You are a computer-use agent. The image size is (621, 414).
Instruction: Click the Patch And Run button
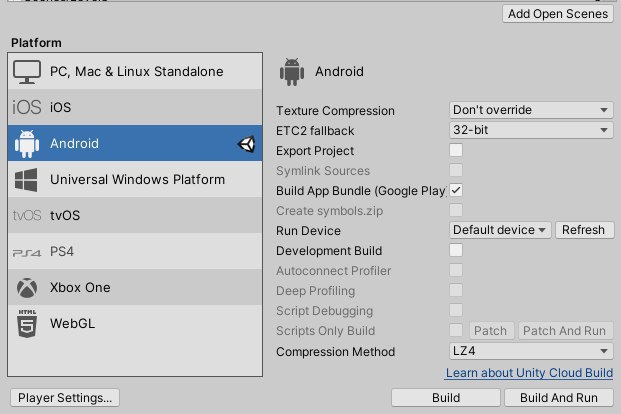click(x=565, y=331)
